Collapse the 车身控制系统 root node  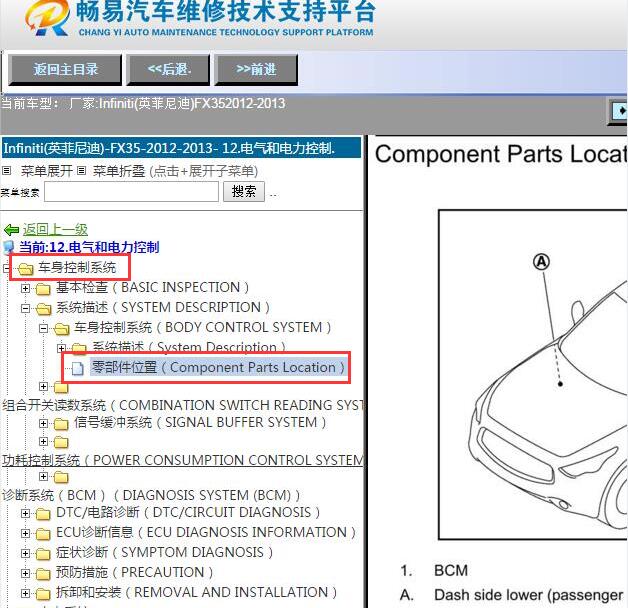tap(6, 268)
